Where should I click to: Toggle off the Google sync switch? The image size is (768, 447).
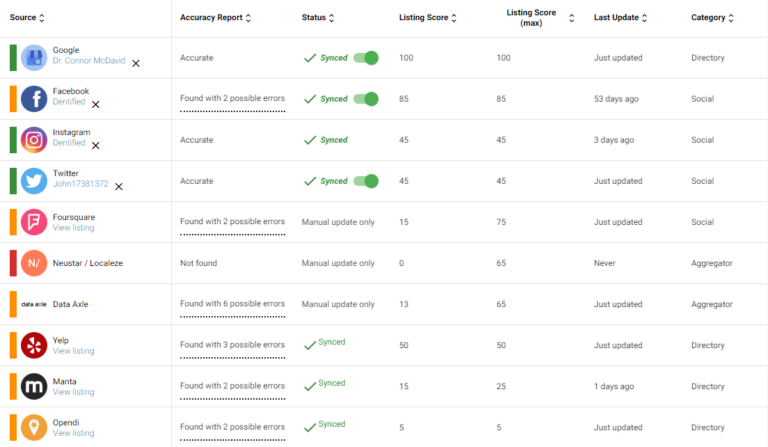(x=366, y=58)
